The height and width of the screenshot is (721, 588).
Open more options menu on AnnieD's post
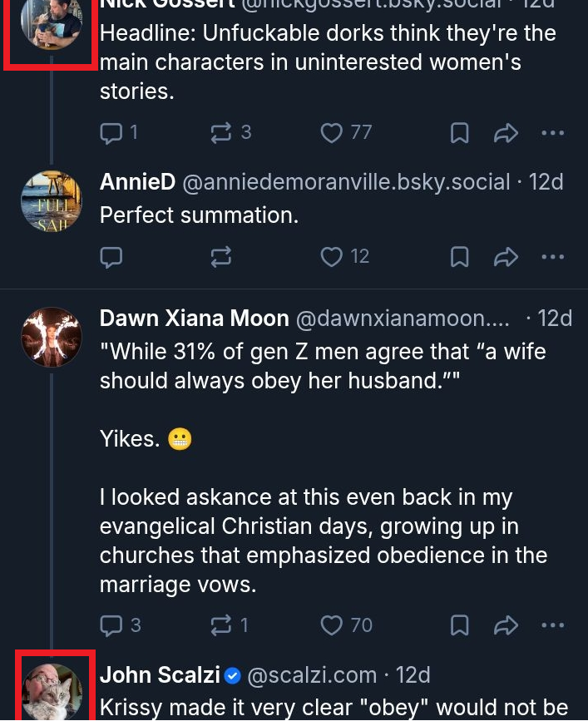click(x=552, y=257)
